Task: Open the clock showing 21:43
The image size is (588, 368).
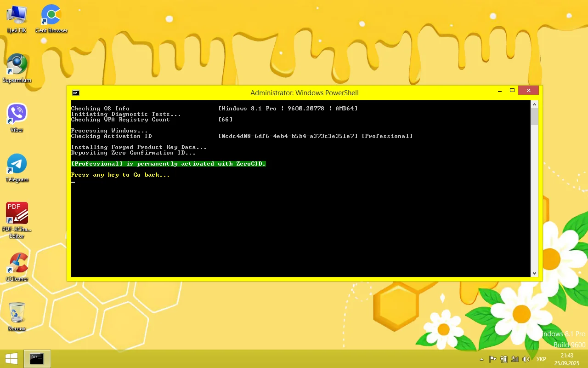Action: click(567, 359)
